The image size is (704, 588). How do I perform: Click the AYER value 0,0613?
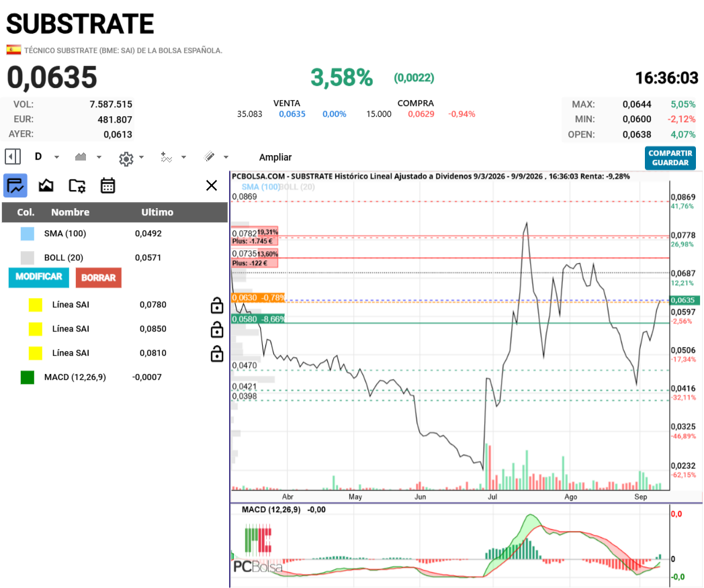pyautogui.click(x=118, y=134)
